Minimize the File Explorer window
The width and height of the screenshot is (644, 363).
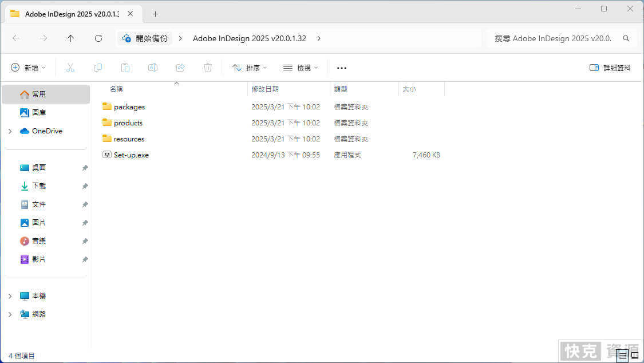[578, 9]
